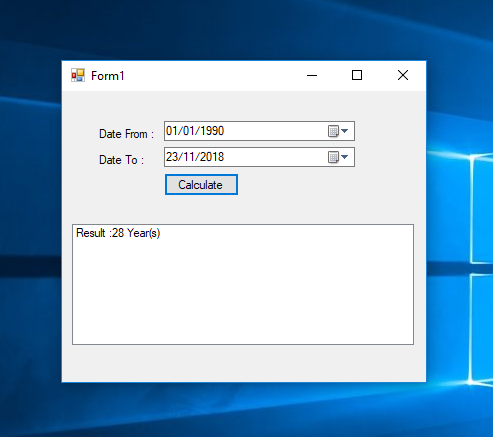Open the Date To calendar grid icon
The height and width of the screenshot is (437, 493).
333,157
